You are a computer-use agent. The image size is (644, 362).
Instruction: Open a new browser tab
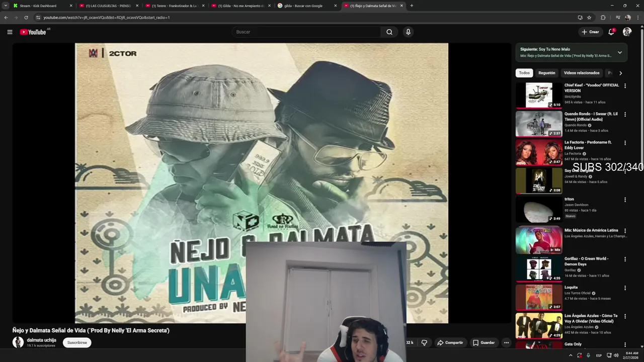pyautogui.click(x=412, y=6)
